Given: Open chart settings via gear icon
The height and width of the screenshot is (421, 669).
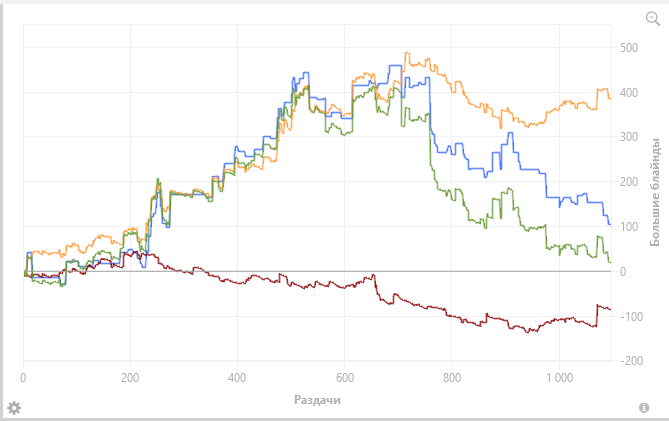Looking at the screenshot, I should [14, 408].
